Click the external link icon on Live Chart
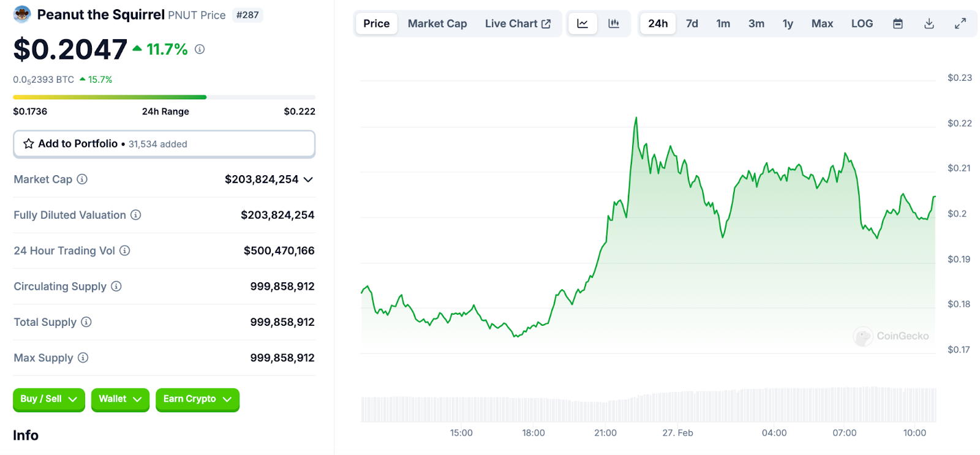Screen dimensions: 980x455 click(546, 24)
